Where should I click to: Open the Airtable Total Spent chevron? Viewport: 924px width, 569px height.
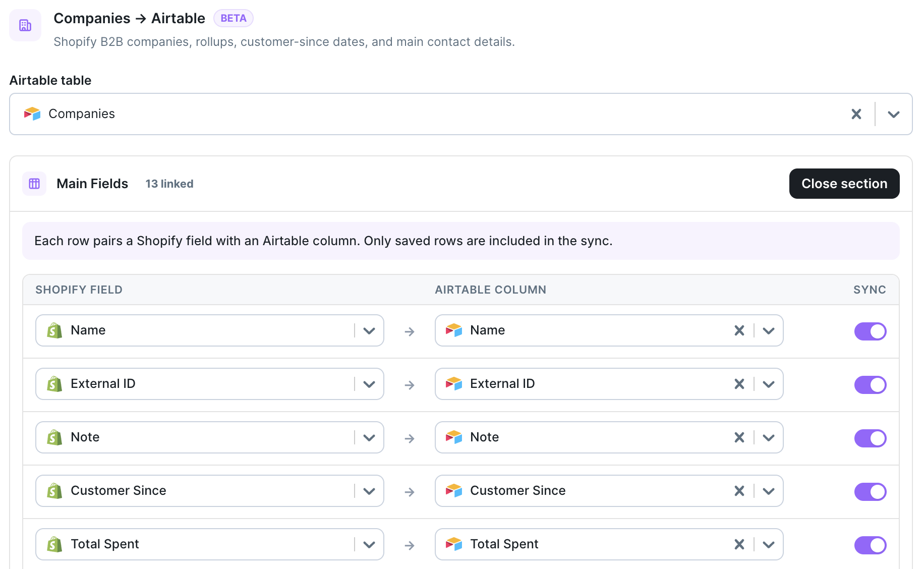[769, 545]
